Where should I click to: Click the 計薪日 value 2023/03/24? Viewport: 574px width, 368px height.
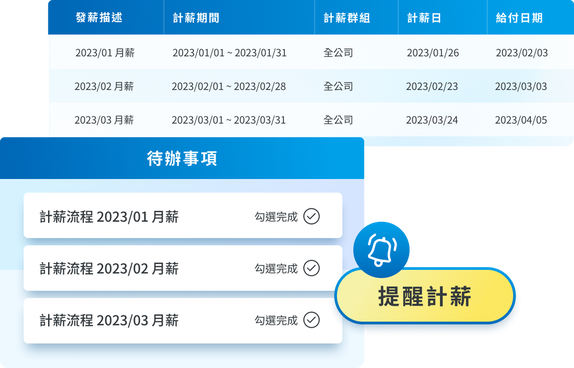point(432,120)
